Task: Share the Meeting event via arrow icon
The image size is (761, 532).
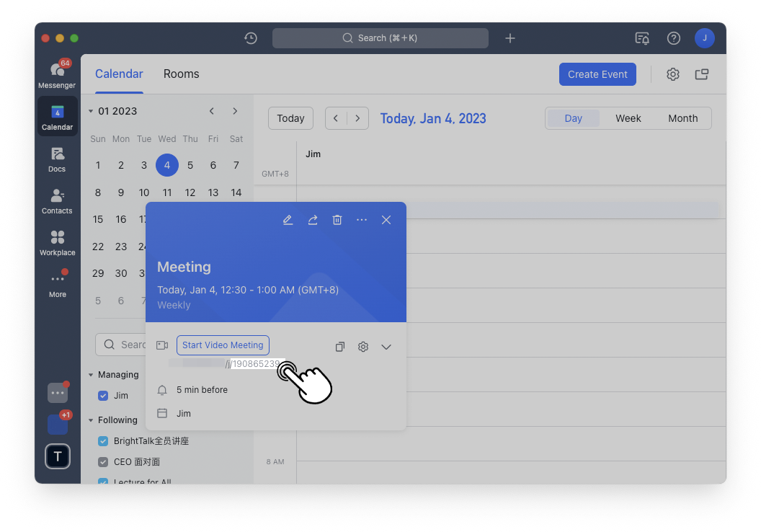Action: click(x=313, y=220)
